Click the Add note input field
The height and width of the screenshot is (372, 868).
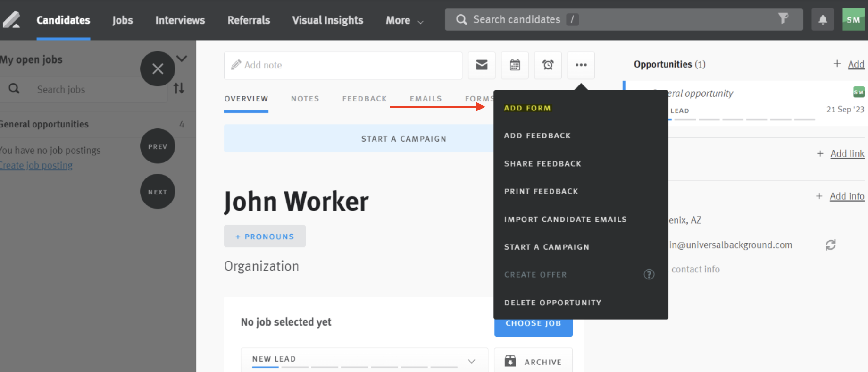[343, 65]
